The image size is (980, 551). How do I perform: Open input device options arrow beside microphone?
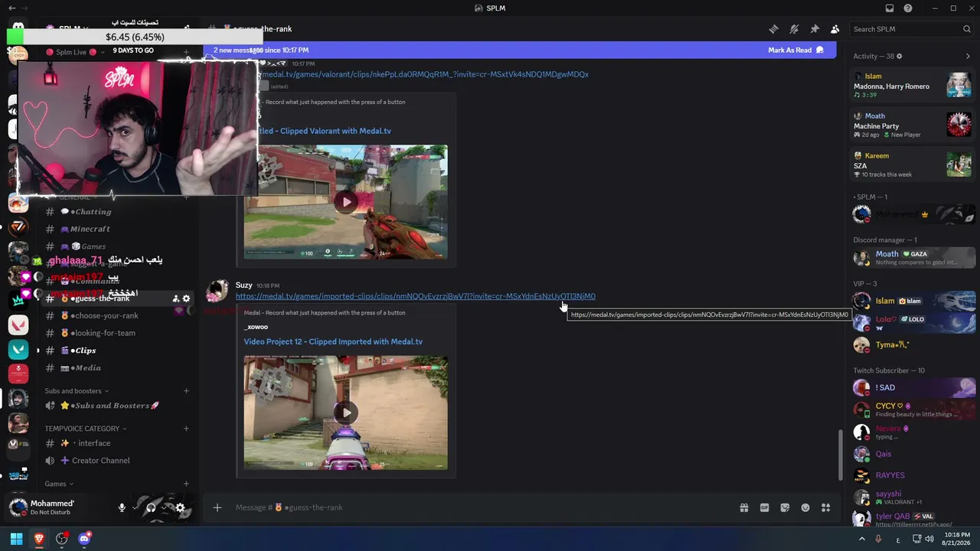pyautogui.click(x=136, y=507)
